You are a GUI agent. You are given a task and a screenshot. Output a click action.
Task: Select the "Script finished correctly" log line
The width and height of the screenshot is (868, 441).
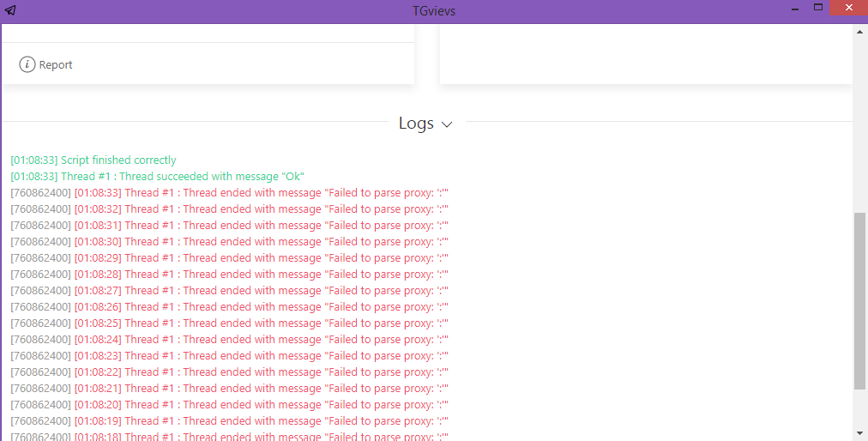[93, 160]
